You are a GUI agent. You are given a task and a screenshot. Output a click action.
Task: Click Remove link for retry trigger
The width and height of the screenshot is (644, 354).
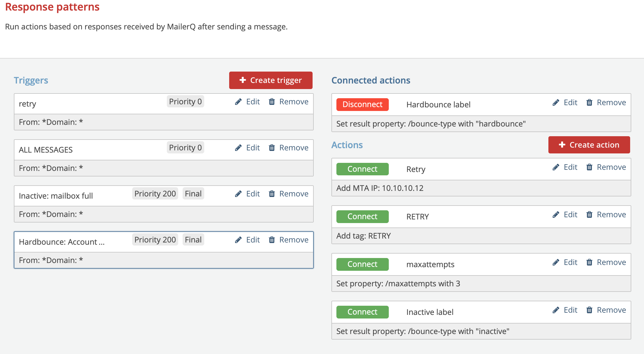(x=293, y=102)
